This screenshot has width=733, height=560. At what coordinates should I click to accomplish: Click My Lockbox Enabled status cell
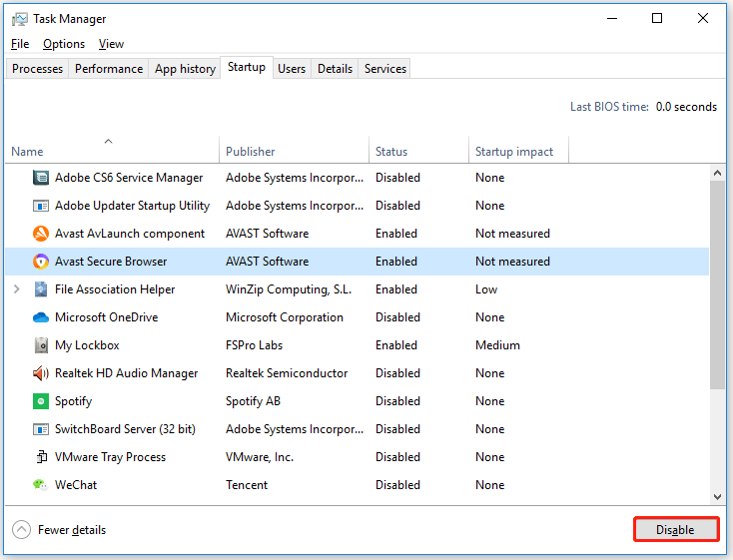(396, 345)
